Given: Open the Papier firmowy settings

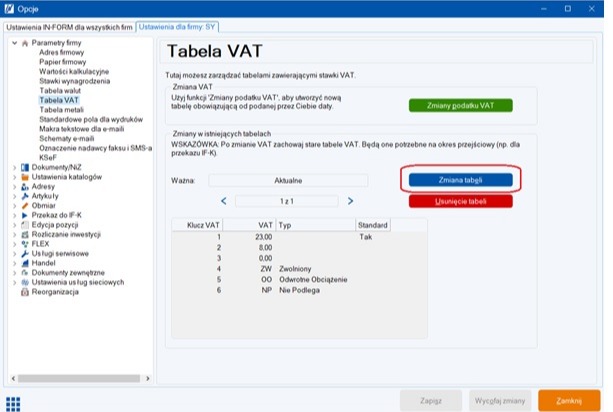Looking at the screenshot, I should click(x=63, y=62).
